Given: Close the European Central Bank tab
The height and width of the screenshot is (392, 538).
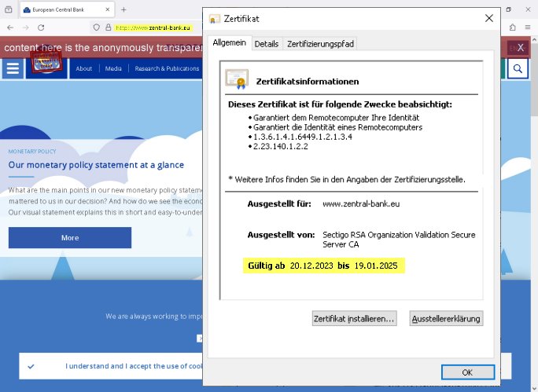Looking at the screenshot, I should (x=108, y=9).
